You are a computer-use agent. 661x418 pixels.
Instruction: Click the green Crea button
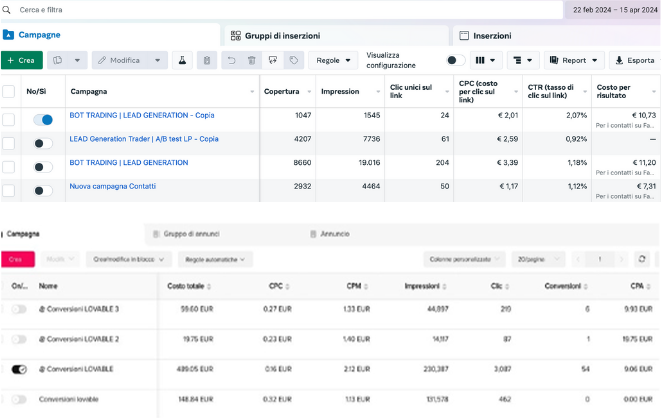point(22,60)
